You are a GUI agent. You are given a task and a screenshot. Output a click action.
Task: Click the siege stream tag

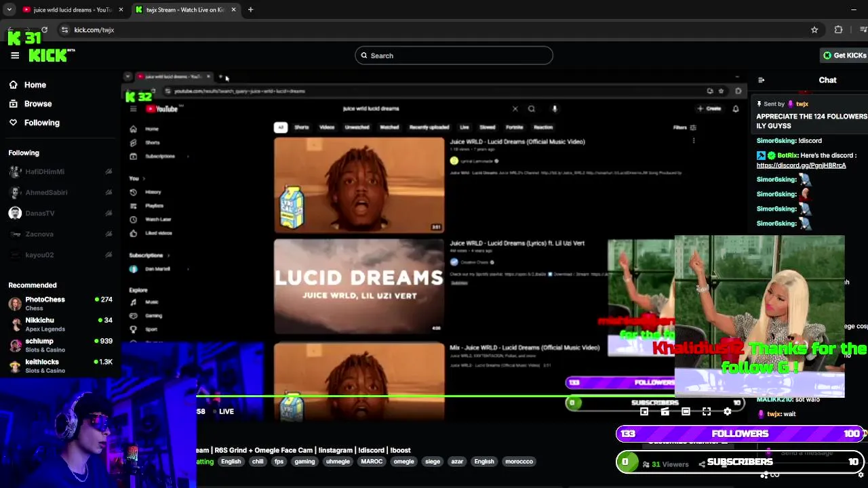[x=433, y=462]
